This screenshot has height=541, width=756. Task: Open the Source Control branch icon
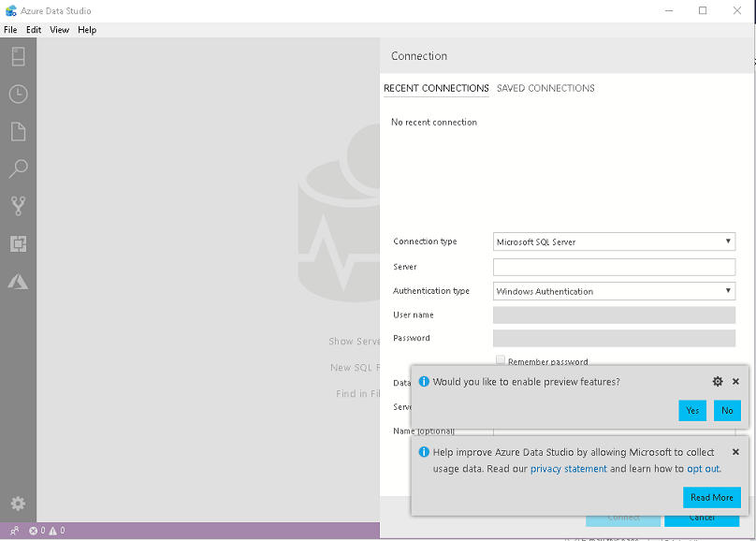[18, 206]
